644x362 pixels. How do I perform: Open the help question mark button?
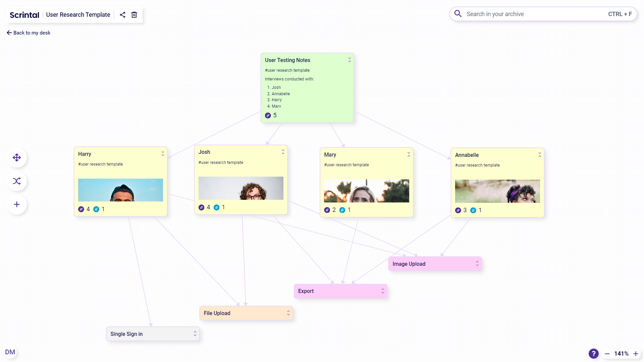[593, 354]
